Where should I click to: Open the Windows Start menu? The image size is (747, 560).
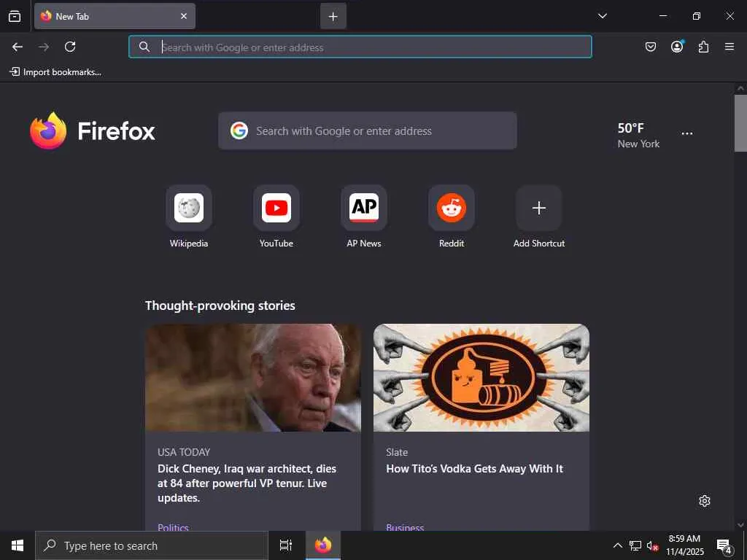[18, 545]
